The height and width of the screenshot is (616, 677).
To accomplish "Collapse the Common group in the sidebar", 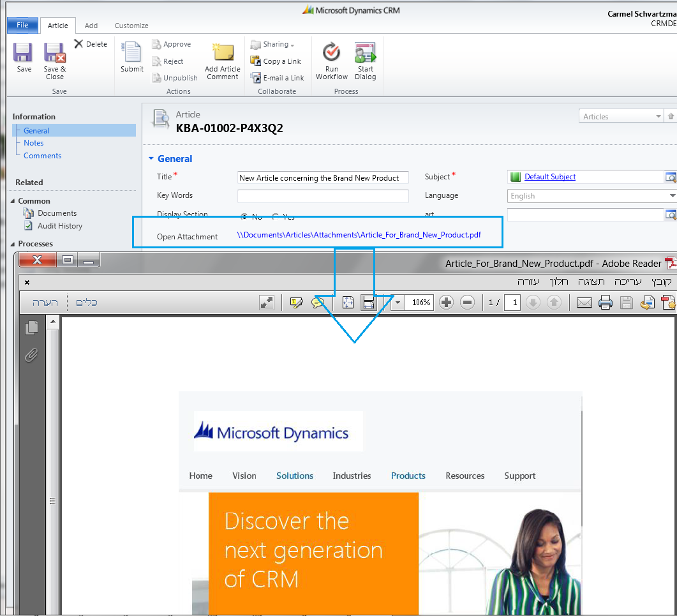I will 13,201.
